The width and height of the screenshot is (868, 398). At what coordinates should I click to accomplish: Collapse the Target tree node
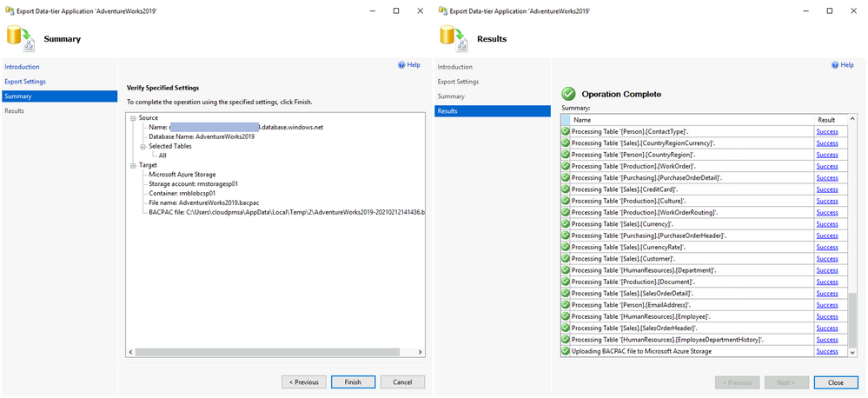point(133,165)
